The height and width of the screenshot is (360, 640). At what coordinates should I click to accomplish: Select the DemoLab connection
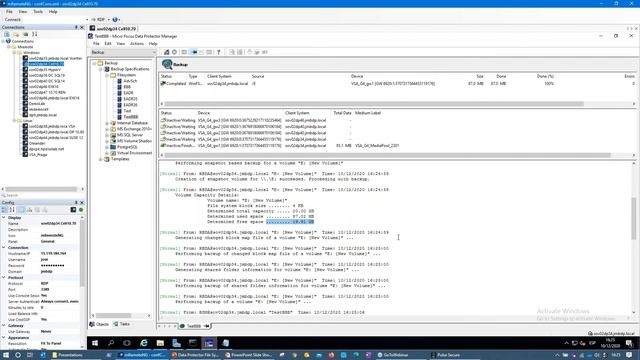pos(37,104)
